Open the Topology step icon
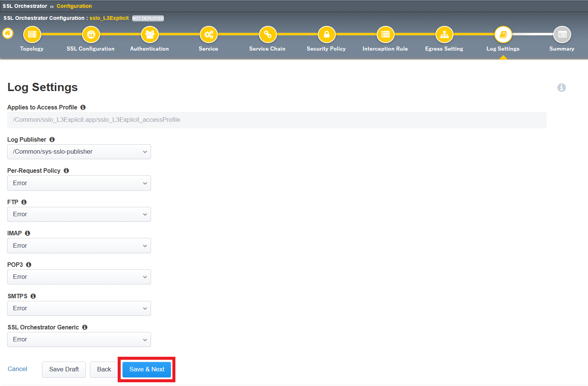The image size is (588, 386). (32, 34)
